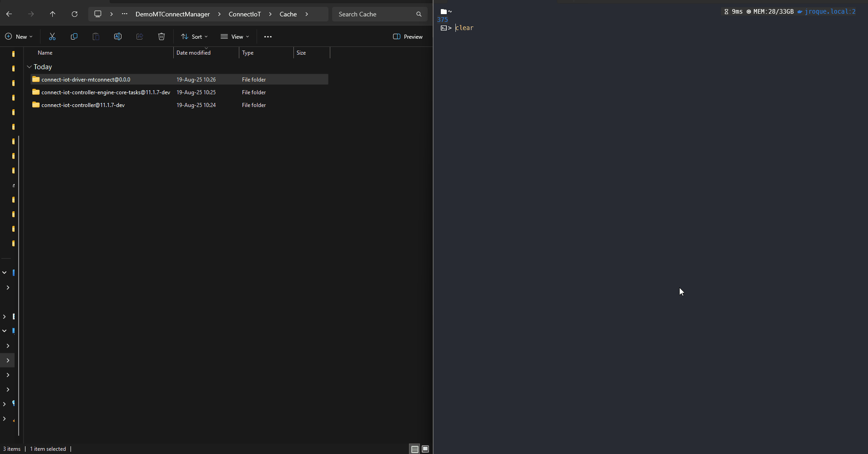Navigate to ConnectIoT breadcrumb
The image size is (868, 454).
pyautogui.click(x=245, y=14)
